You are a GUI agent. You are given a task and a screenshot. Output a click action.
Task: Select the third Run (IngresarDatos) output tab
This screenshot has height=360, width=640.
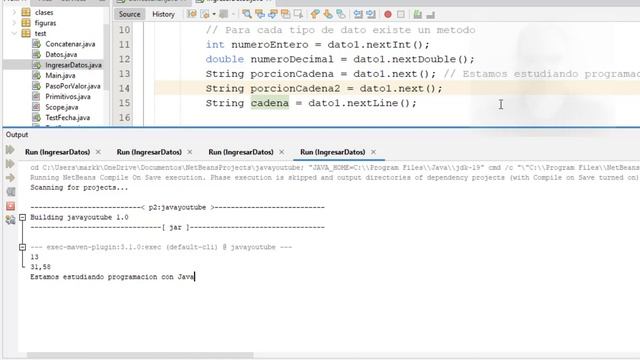pyautogui.click(x=241, y=152)
